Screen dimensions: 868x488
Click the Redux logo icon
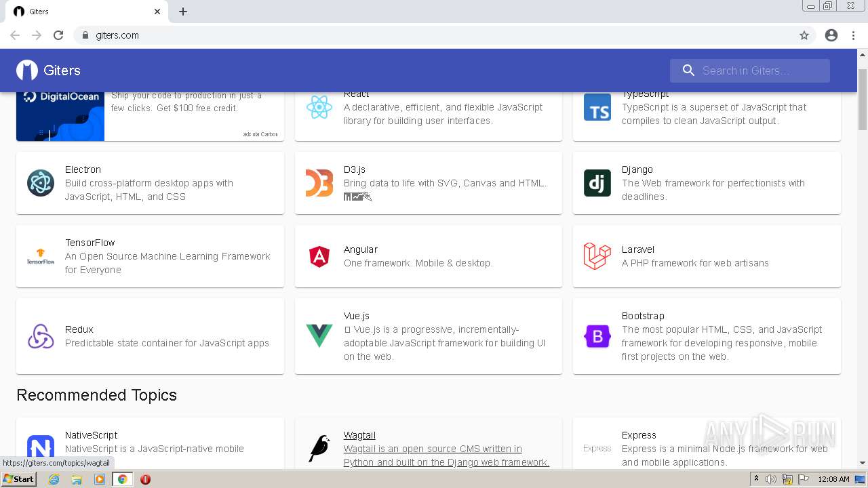pyautogui.click(x=41, y=336)
